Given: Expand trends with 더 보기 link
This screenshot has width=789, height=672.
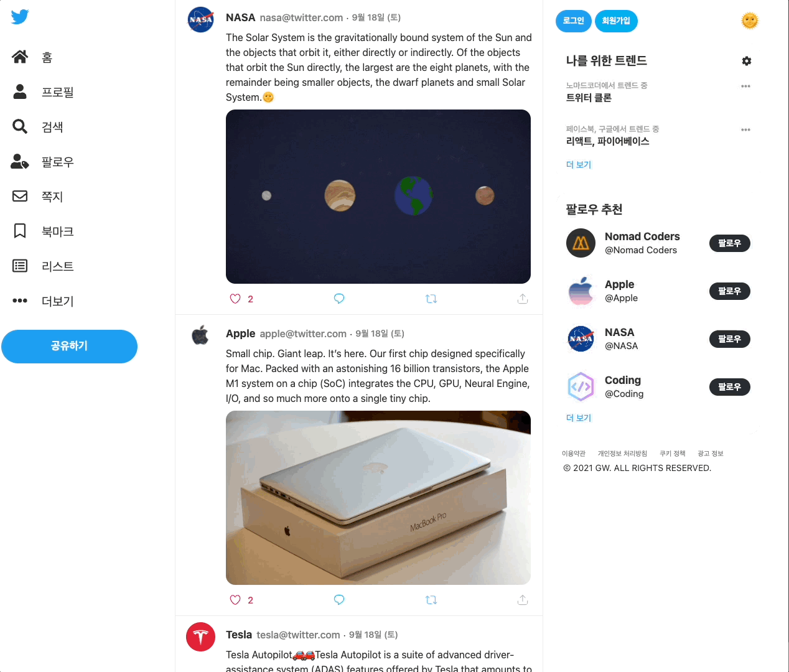Looking at the screenshot, I should [x=579, y=165].
